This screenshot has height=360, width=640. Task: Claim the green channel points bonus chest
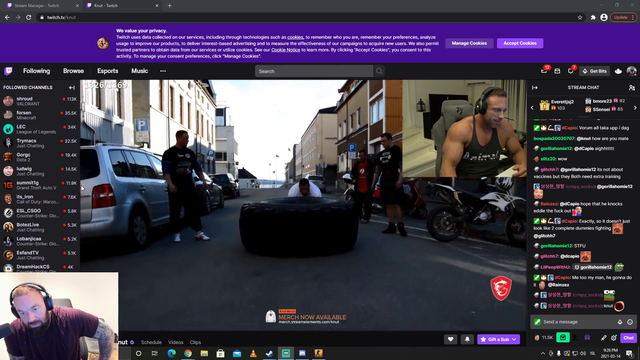pos(563,338)
